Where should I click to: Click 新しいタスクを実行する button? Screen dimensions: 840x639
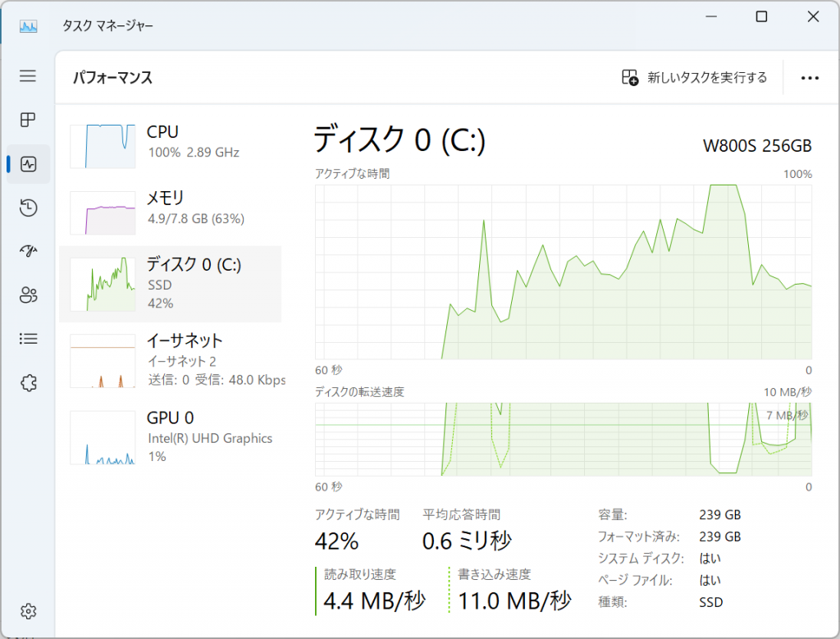[x=694, y=78]
